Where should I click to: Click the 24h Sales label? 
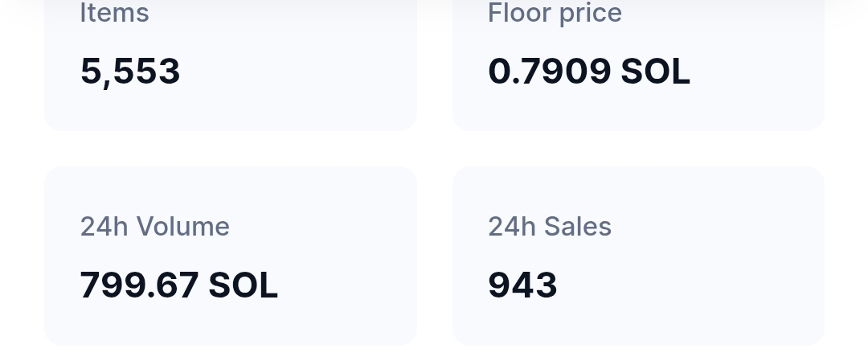pyautogui.click(x=550, y=227)
